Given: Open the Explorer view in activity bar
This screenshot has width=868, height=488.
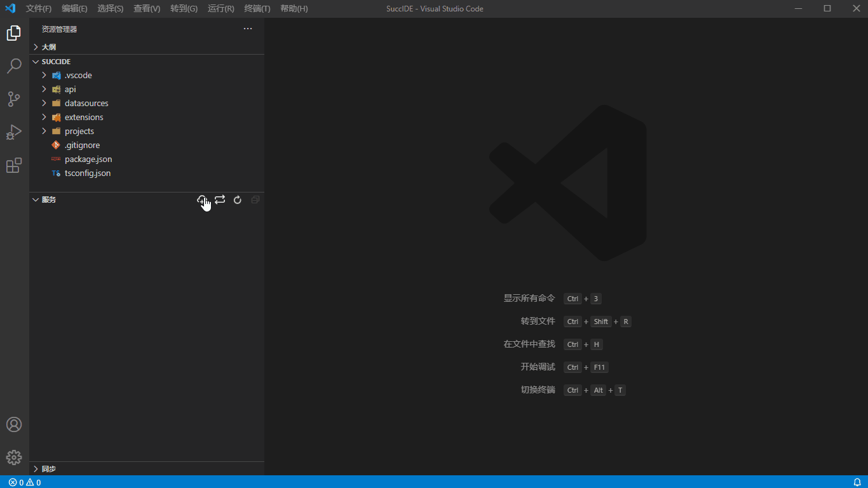Looking at the screenshot, I should click(14, 33).
